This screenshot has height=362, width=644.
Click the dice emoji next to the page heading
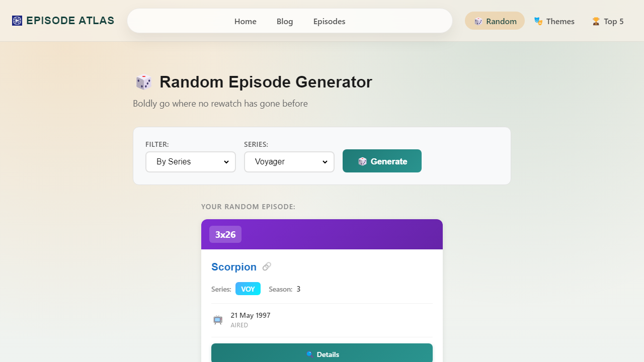pyautogui.click(x=143, y=82)
